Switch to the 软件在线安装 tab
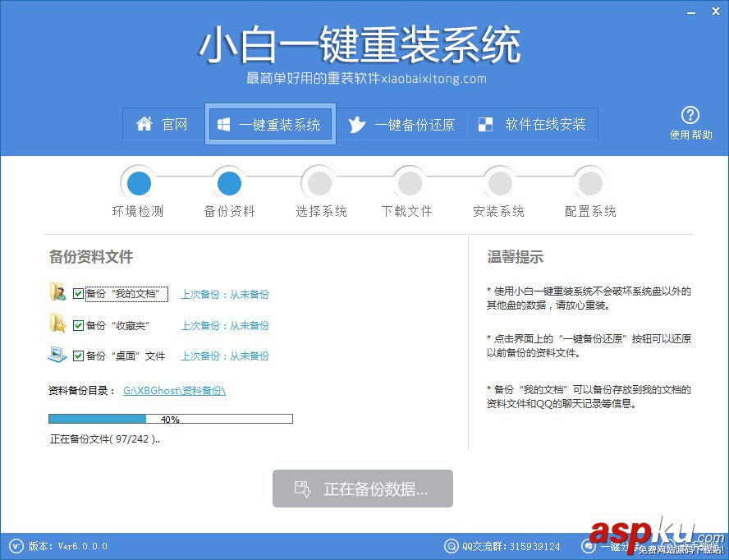The width and height of the screenshot is (729, 560). (x=532, y=124)
